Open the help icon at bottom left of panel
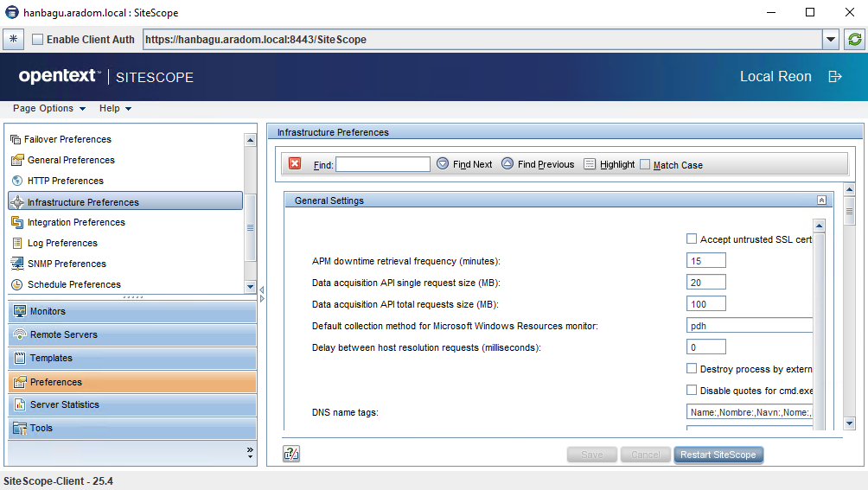Screen dimensions: 868x490 291,454
